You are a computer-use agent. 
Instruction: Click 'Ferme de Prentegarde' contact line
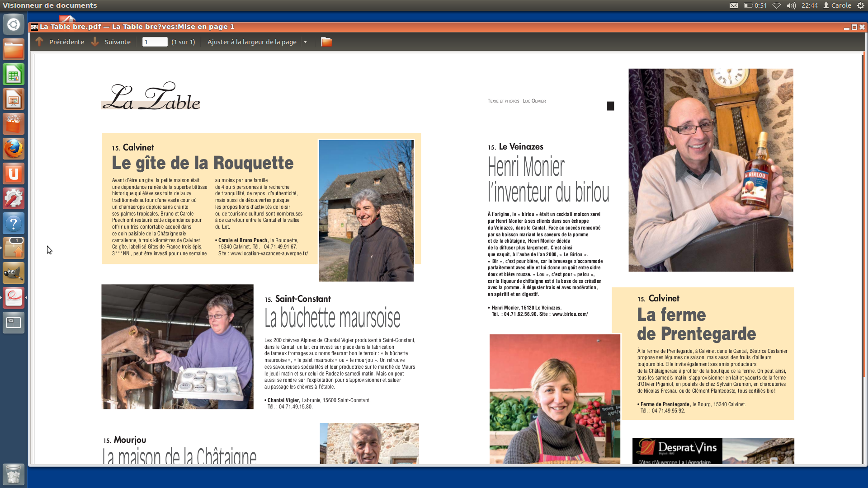(692, 404)
